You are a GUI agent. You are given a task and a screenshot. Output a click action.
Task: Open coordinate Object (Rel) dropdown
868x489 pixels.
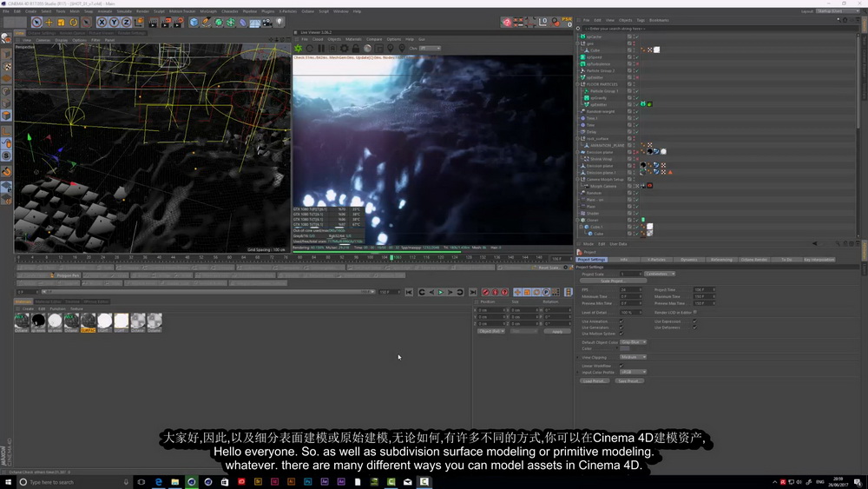[491, 331]
